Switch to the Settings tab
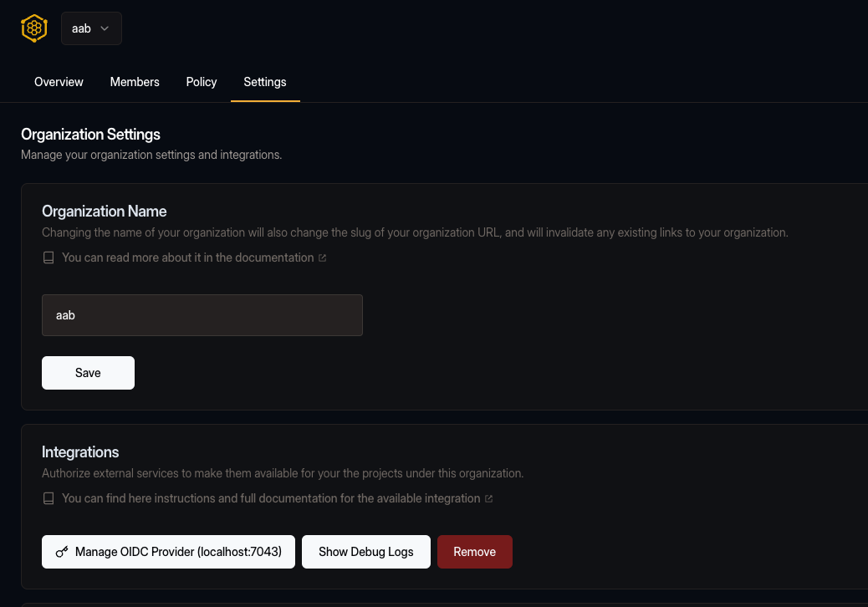 pos(265,82)
